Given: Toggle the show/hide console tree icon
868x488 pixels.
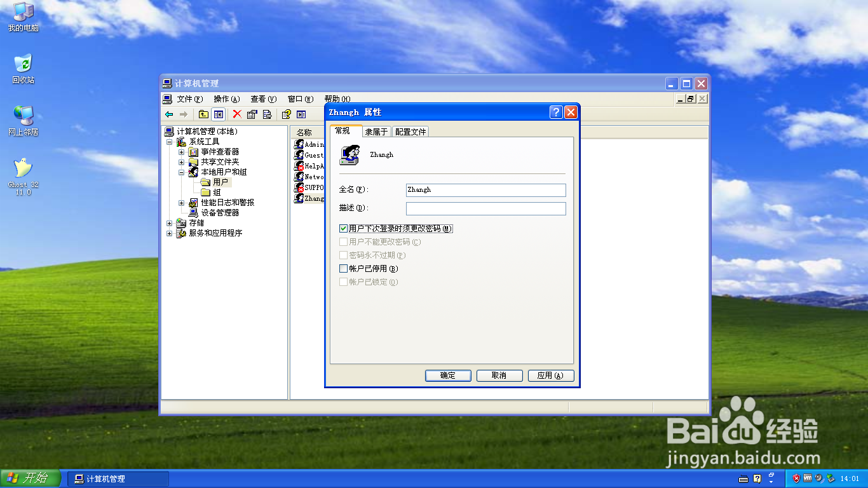Looking at the screenshot, I should [219, 114].
